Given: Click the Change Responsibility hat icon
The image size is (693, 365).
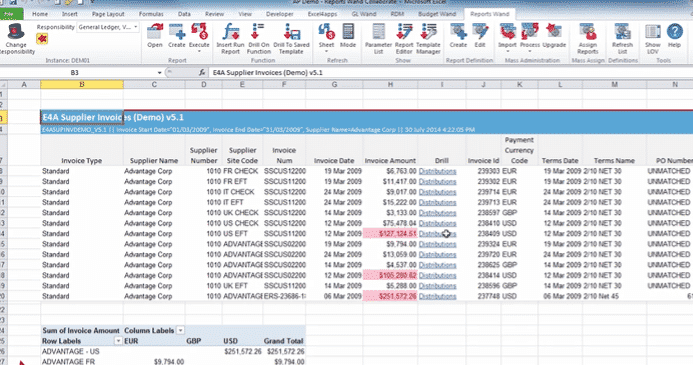Looking at the screenshot, I should [16, 32].
